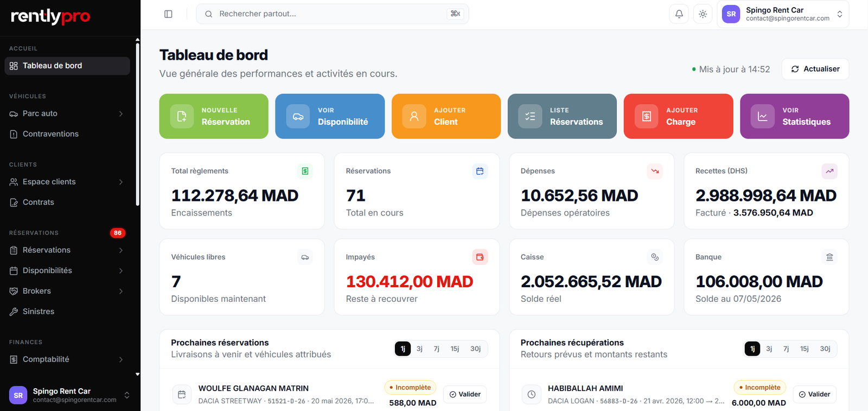This screenshot has height=411, width=868.
Task: Click Valider for HABIBALLAH AMIMI
Action: coord(814,395)
